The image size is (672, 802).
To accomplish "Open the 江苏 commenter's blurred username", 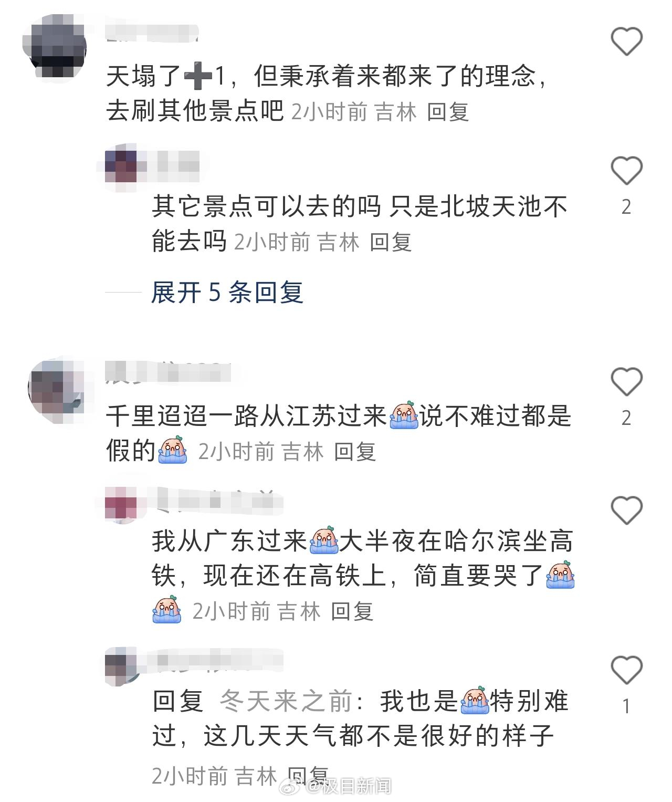I will pos(168,372).
